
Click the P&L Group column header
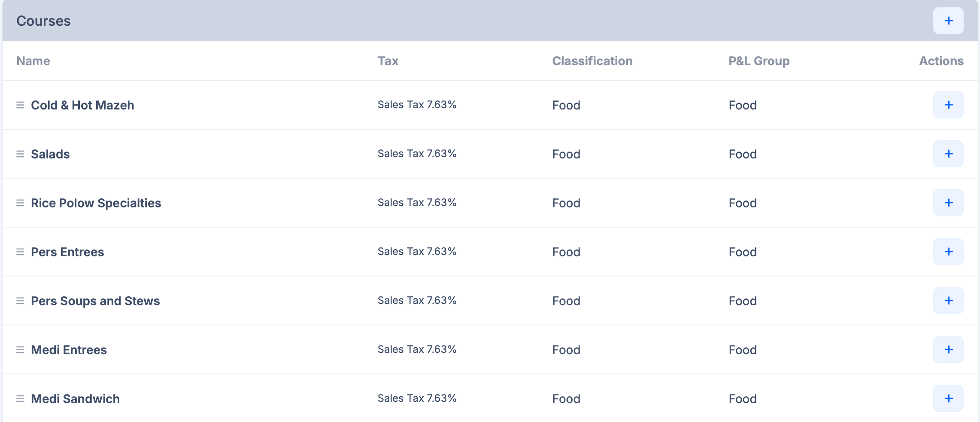pos(759,61)
